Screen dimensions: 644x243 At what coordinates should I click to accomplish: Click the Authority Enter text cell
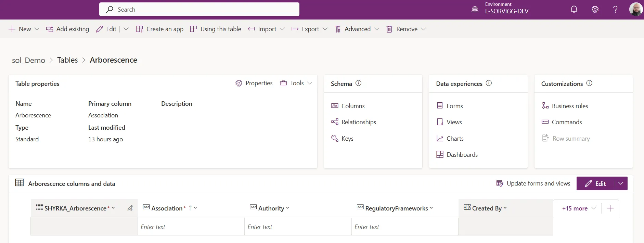(x=298, y=227)
